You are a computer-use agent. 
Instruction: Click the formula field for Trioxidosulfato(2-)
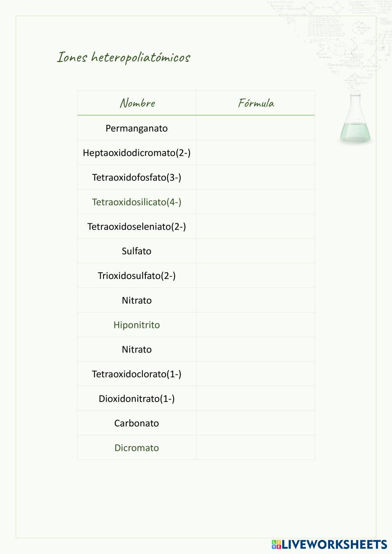(255, 276)
